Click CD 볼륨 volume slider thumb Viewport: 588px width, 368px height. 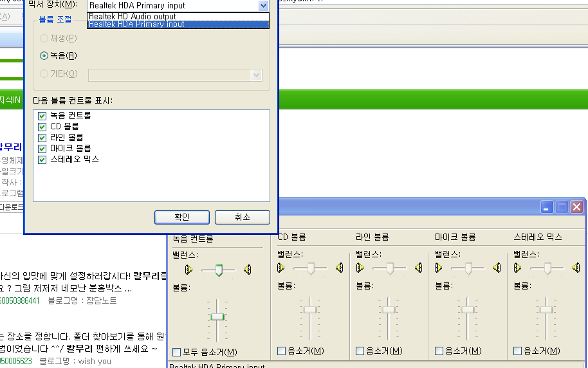(310, 309)
